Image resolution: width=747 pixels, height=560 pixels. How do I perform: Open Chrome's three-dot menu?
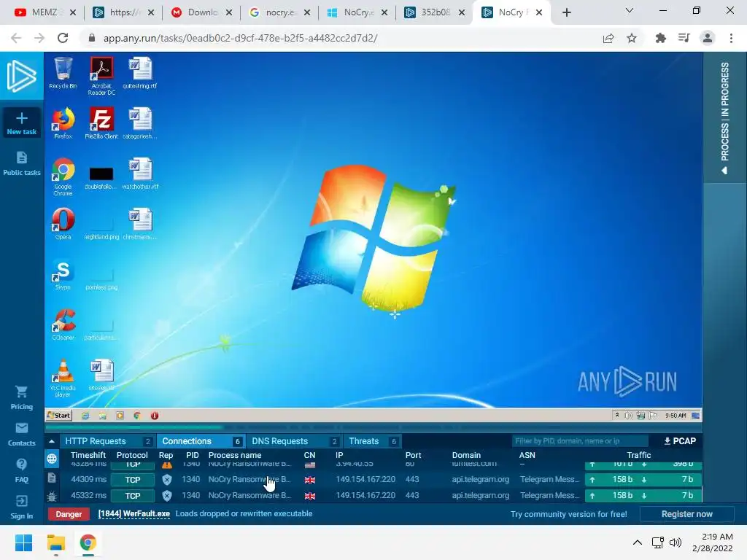point(731,38)
